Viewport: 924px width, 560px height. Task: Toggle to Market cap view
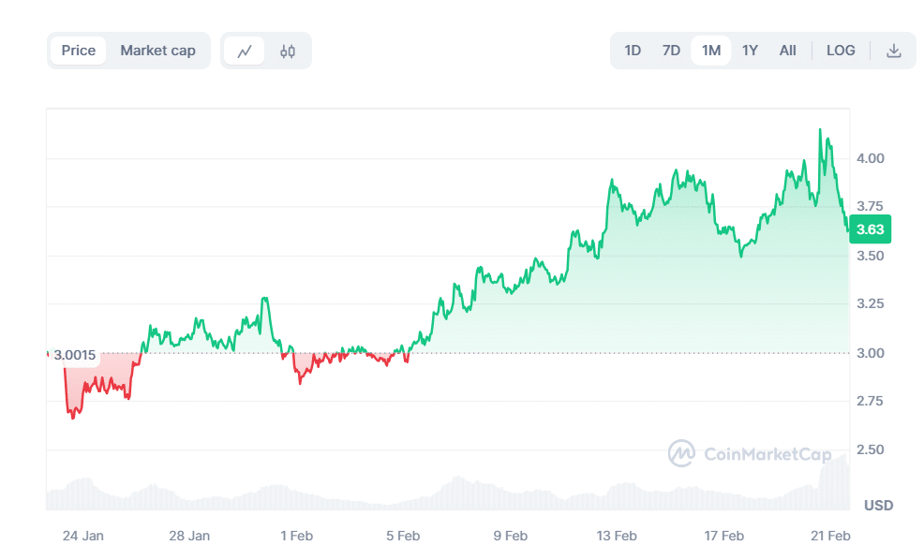pos(157,51)
